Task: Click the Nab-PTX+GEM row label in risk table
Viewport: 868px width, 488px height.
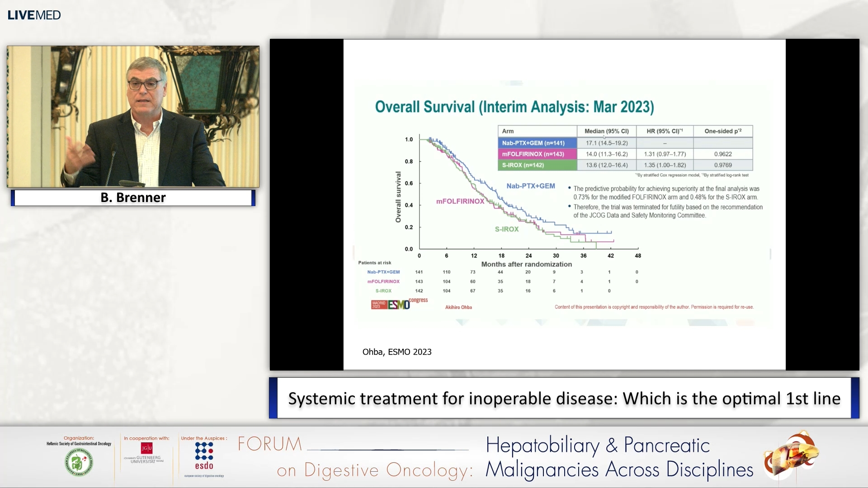Action: pyautogui.click(x=383, y=272)
